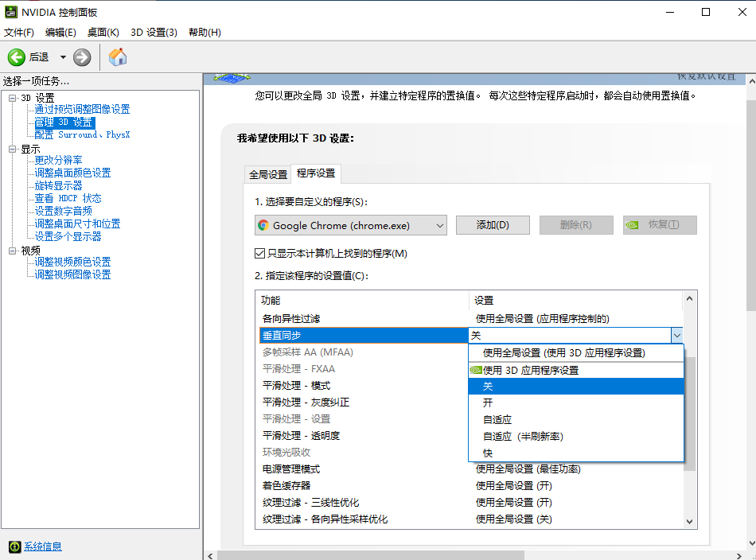Screen dimensions: 756x560
Task: Click the system information icon at bottom-left
Action: (14, 546)
